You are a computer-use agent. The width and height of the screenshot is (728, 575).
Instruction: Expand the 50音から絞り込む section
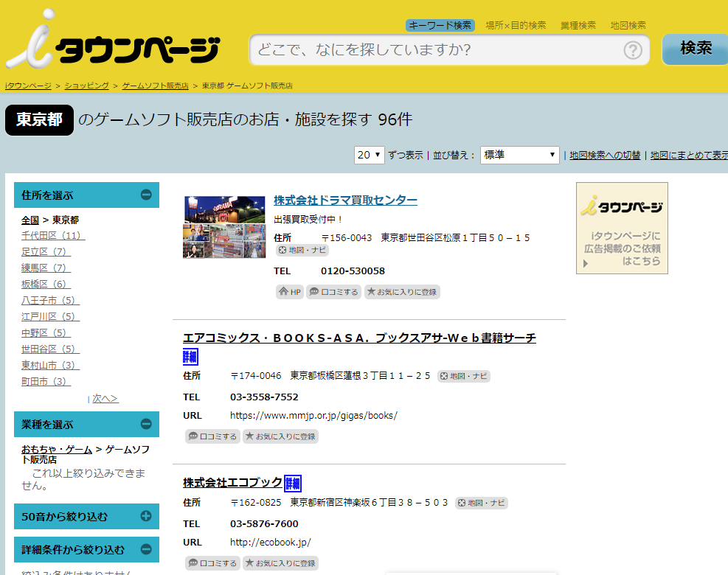click(x=146, y=516)
